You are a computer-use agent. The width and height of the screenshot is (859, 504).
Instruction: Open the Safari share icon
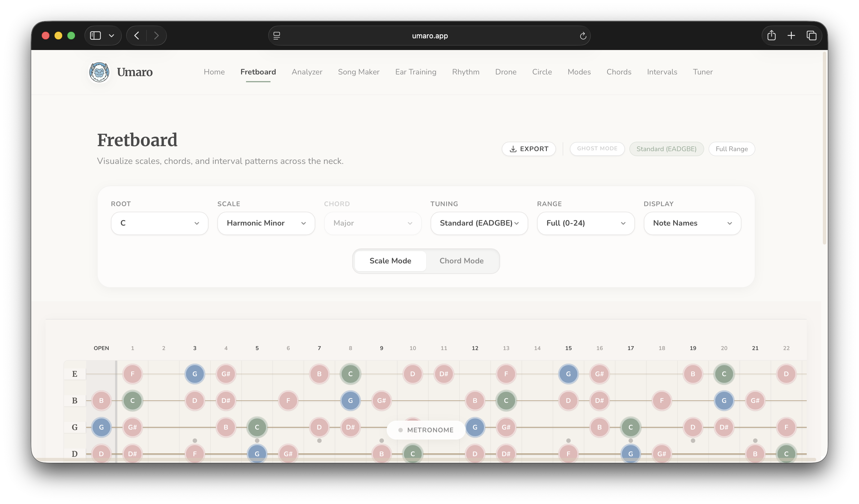pyautogui.click(x=771, y=36)
